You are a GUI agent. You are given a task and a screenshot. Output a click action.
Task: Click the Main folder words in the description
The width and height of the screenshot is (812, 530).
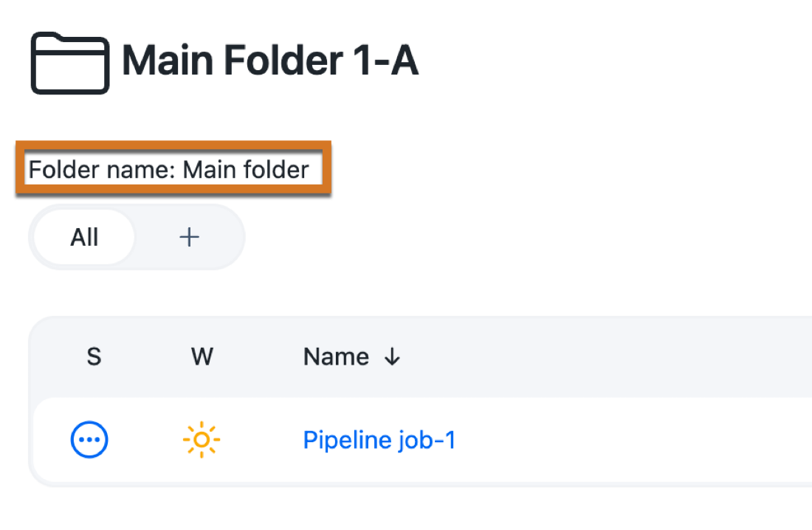point(246,170)
